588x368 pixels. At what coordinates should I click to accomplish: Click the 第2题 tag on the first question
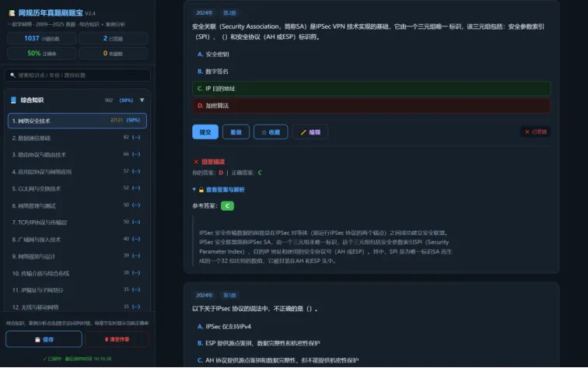[x=229, y=12]
